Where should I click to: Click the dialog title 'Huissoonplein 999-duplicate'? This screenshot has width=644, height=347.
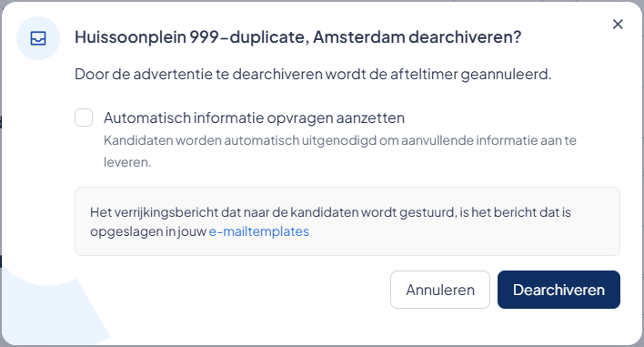pos(189,37)
